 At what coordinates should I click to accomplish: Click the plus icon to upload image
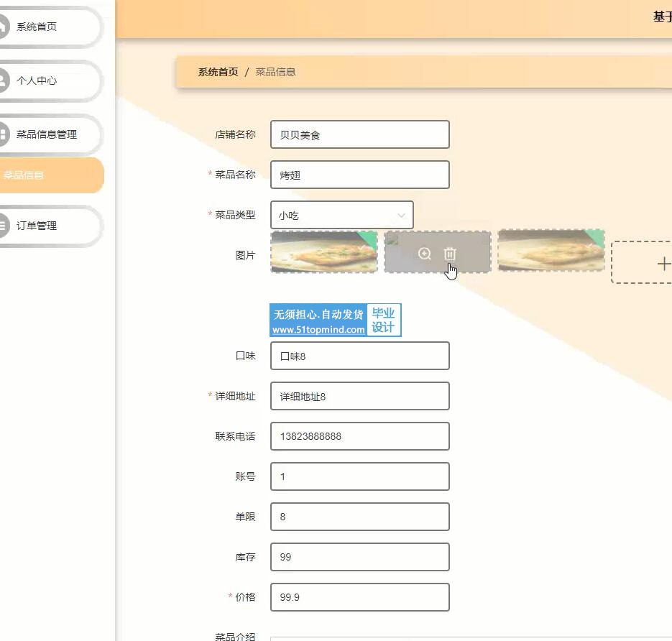663,264
